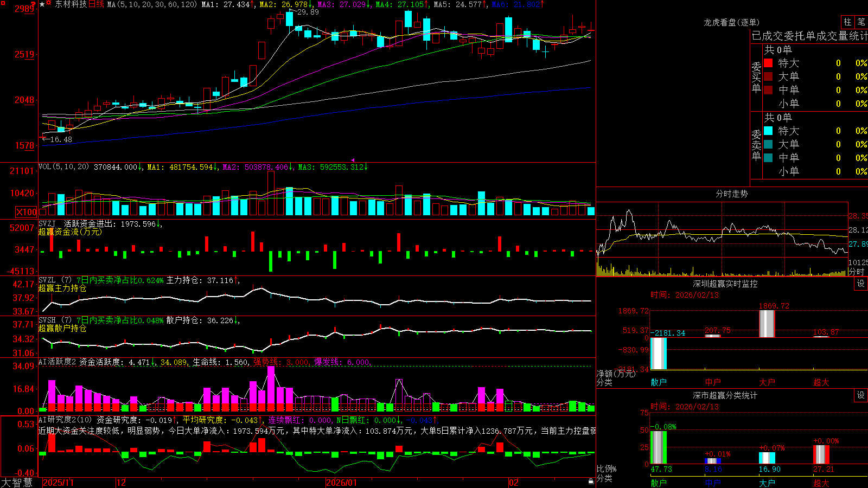This screenshot has width=868, height=488.
Task: Click the 散户持仓: 36.226 value
Action: tap(200, 320)
